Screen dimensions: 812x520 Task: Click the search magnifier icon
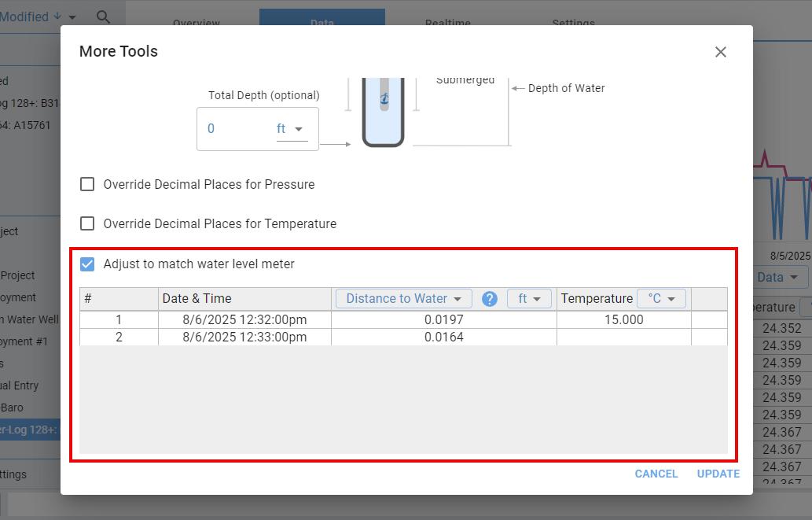pos(103,17)
